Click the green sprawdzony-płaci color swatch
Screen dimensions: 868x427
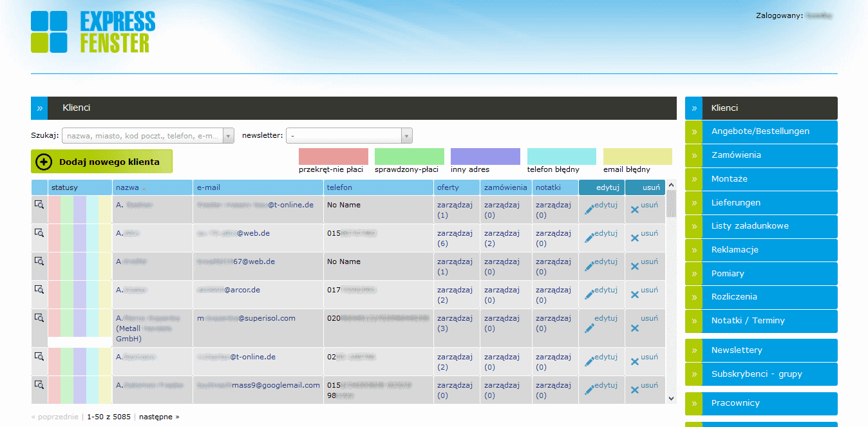409,156
